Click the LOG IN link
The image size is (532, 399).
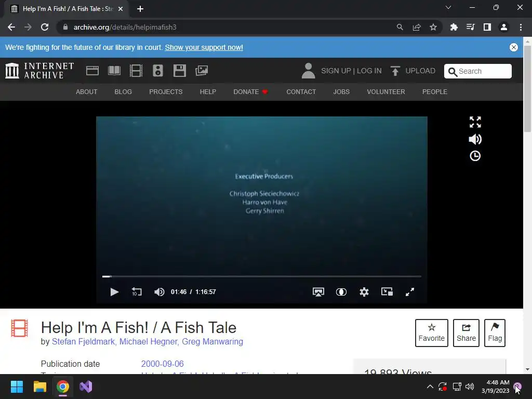click(x=369, y=71)
